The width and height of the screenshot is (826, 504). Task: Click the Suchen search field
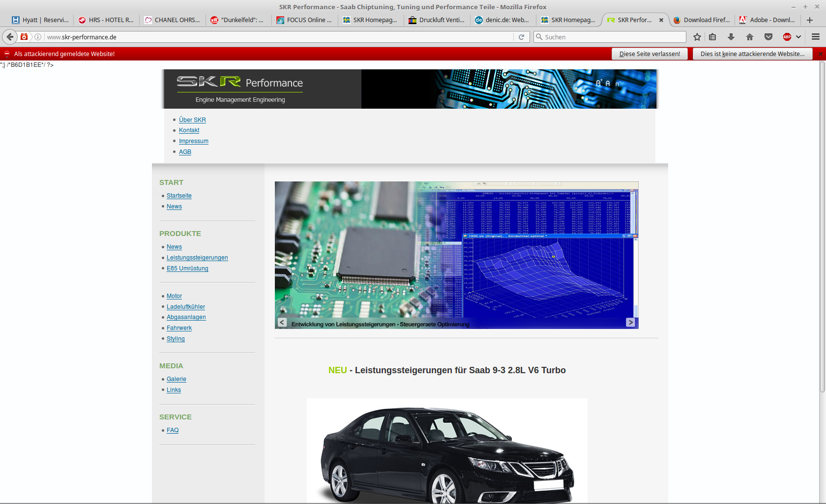coord(610,37)
